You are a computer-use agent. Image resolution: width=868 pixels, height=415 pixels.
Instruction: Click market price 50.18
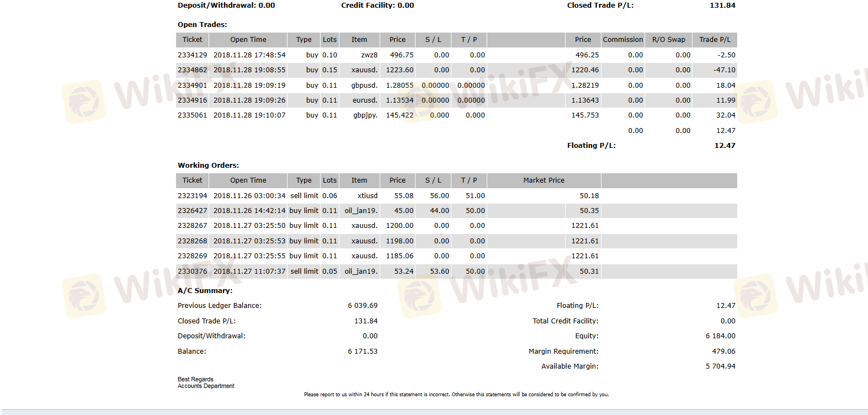[589, 196]
